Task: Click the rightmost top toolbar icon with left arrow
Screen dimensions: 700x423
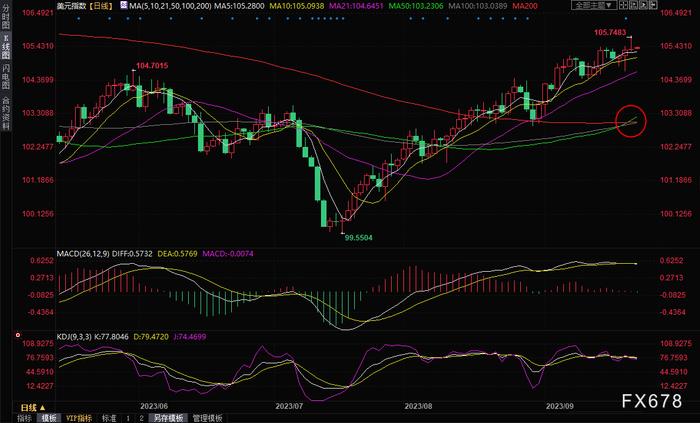Action: click(652, 5)
